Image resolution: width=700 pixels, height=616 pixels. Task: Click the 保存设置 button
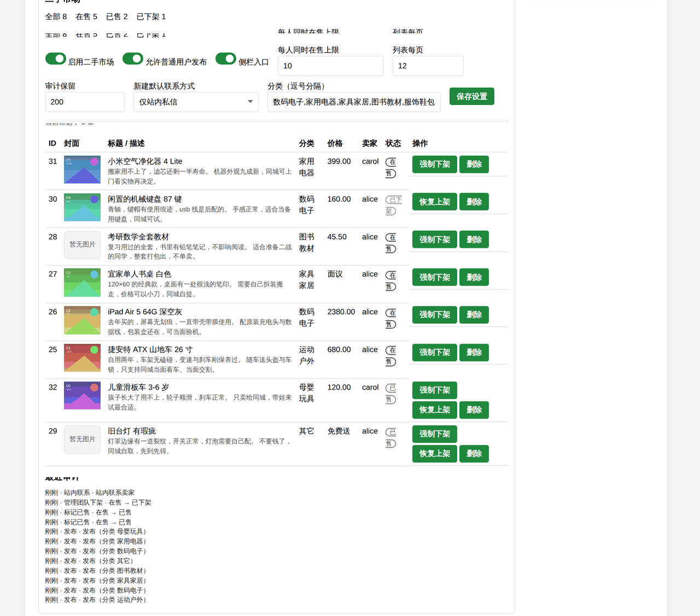tap(472, 96)
